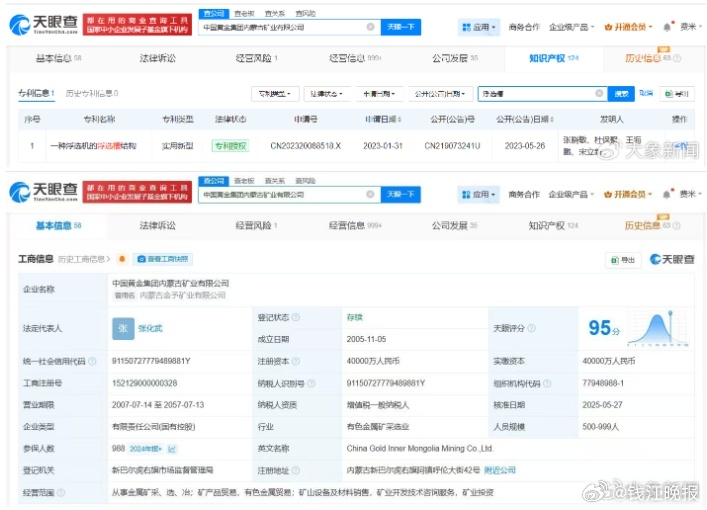Expand the 应用 menu on patent page
Viewport: 707px width, 510px height.
click(478, 27)
